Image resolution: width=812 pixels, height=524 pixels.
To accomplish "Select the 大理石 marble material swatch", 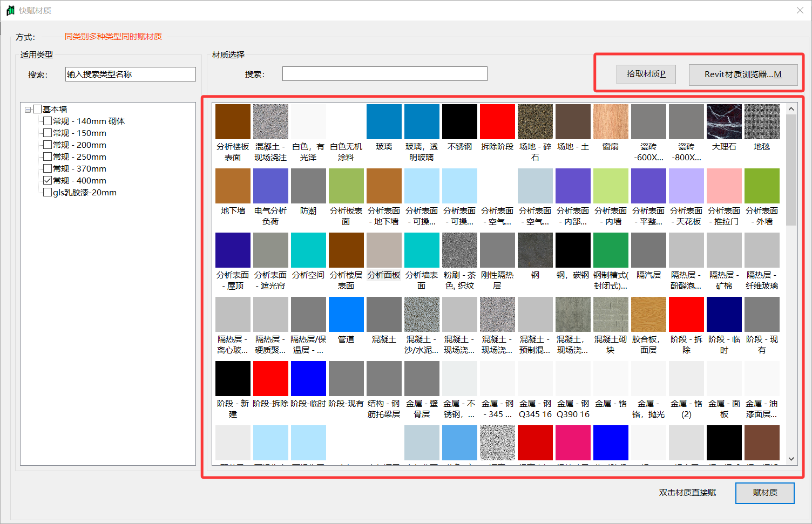I will click(x=724, y=122).
